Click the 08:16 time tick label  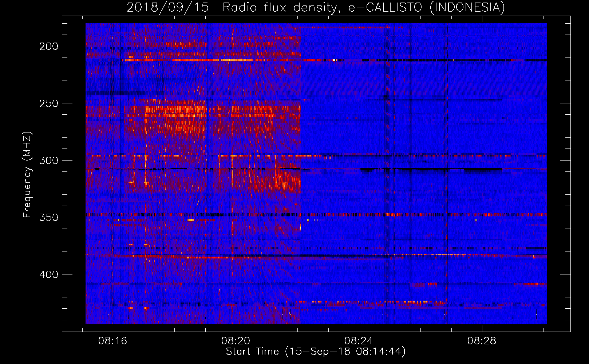pyautogui.click(x=112, y=341)
